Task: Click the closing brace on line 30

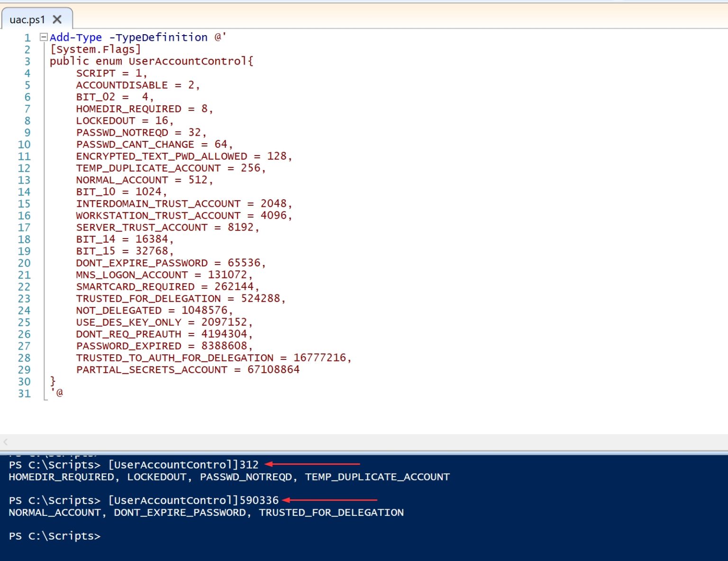Action: [x=53, y=381]
